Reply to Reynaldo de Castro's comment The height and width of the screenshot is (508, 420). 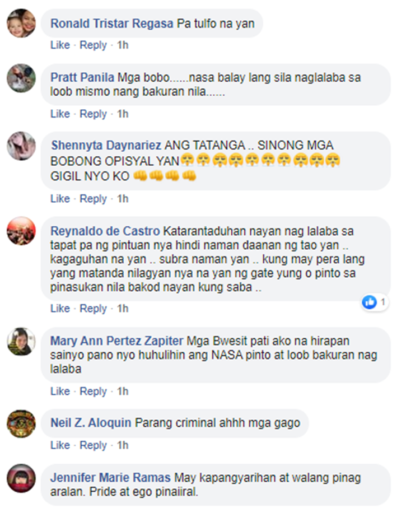(94, 308)
